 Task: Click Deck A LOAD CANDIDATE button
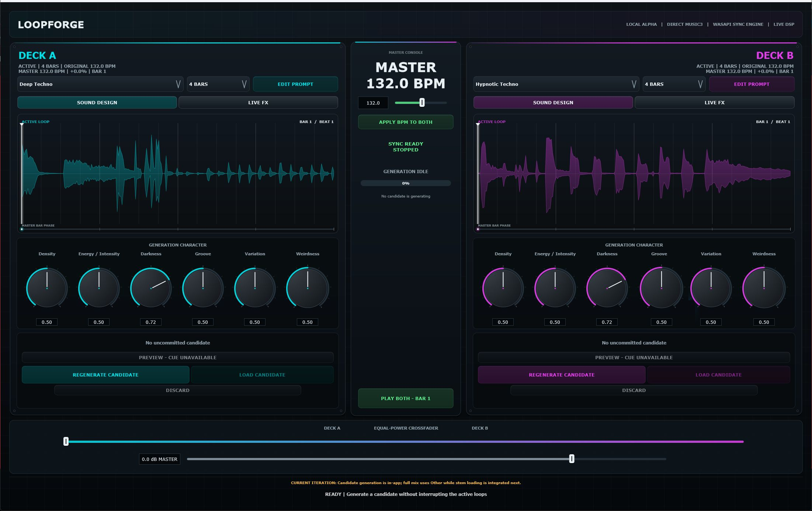click(262, 375)
